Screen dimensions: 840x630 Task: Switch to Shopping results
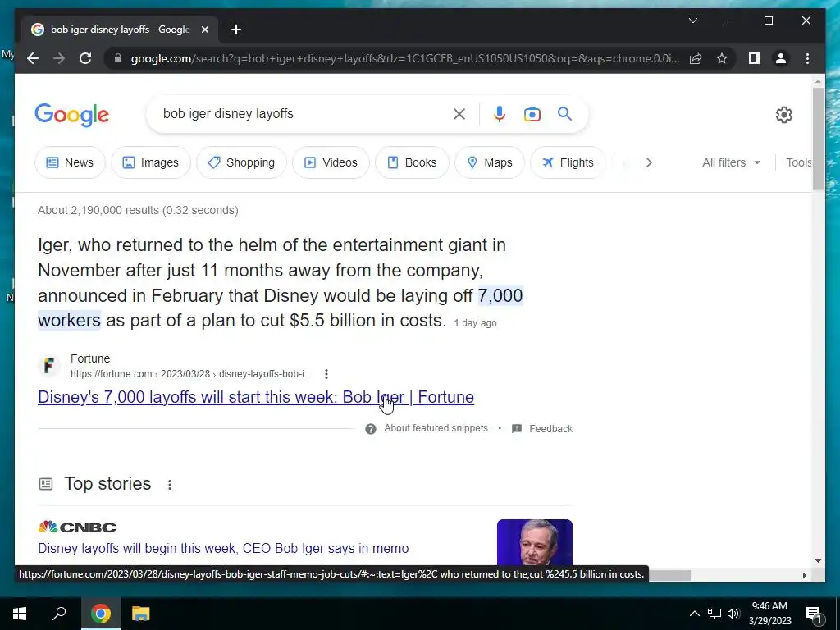[242, 162]
